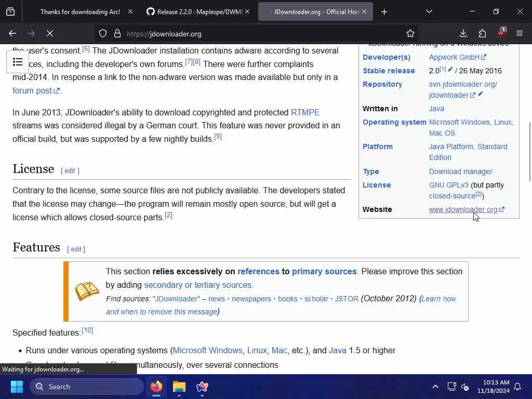Image resolution: width=532 pixels, height=399 pixels.
Task: Open Firefox View tab overview icon
Action: pyautogui.click(x=10, y=12)
